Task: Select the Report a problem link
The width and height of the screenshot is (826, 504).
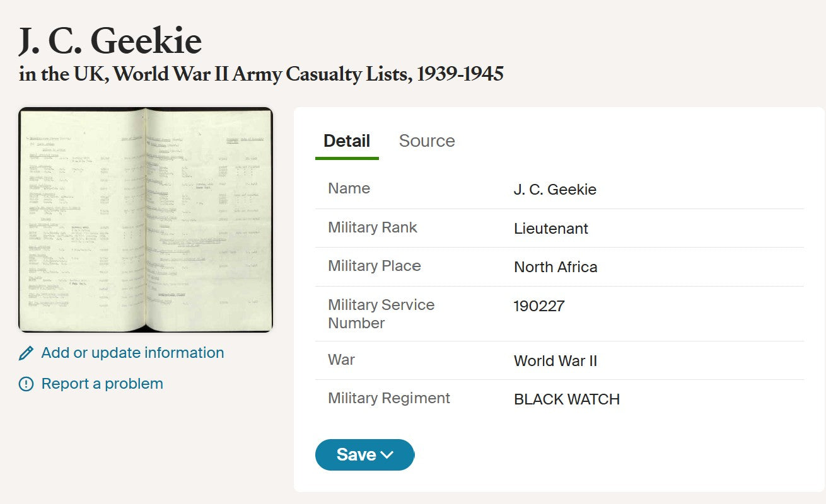Action: 102,384
